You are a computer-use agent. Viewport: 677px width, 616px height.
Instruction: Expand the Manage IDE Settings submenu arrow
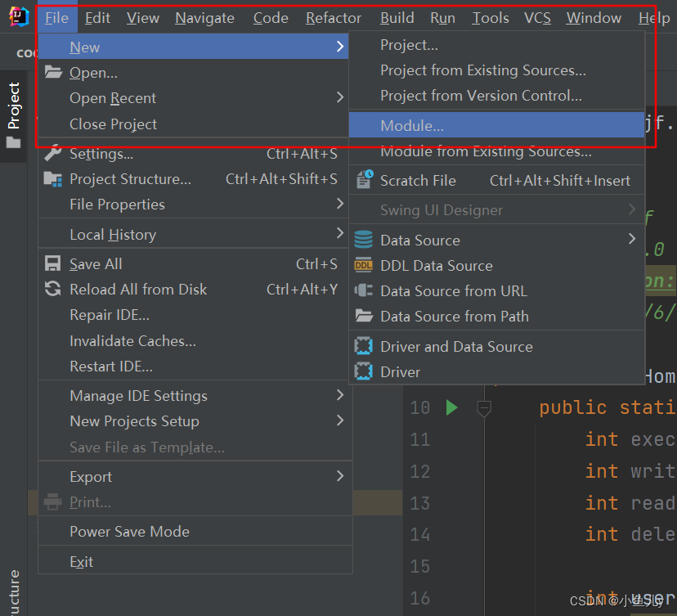[340, 395]
